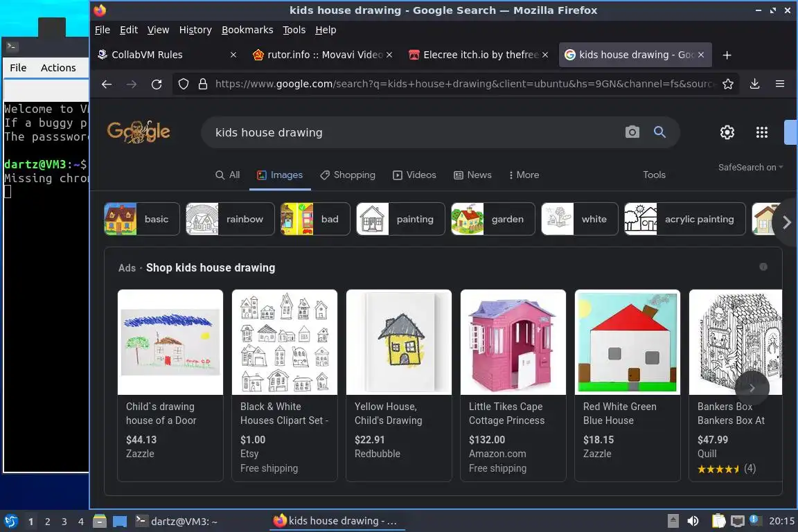798x532 pixels.
Task: Switch to the rutor.info Movavi tab
Action: pyautogui.click(x=323, y=55)
